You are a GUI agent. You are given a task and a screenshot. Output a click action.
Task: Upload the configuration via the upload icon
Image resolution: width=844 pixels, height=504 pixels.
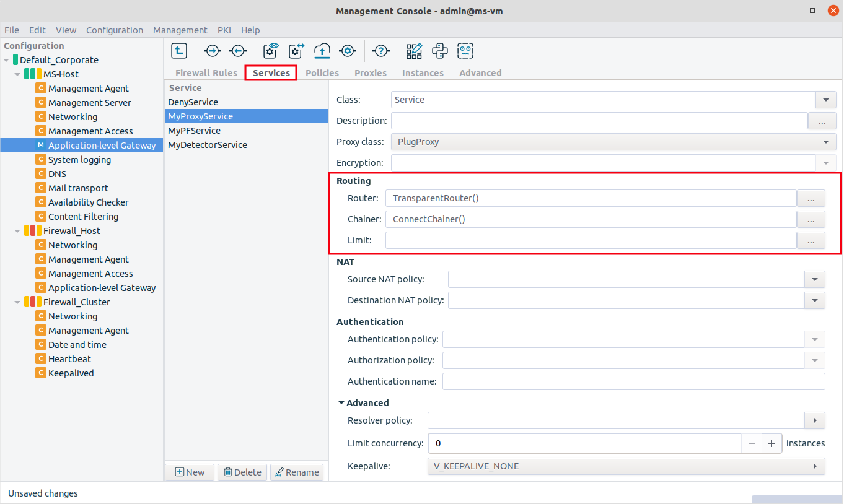point(322,51)
